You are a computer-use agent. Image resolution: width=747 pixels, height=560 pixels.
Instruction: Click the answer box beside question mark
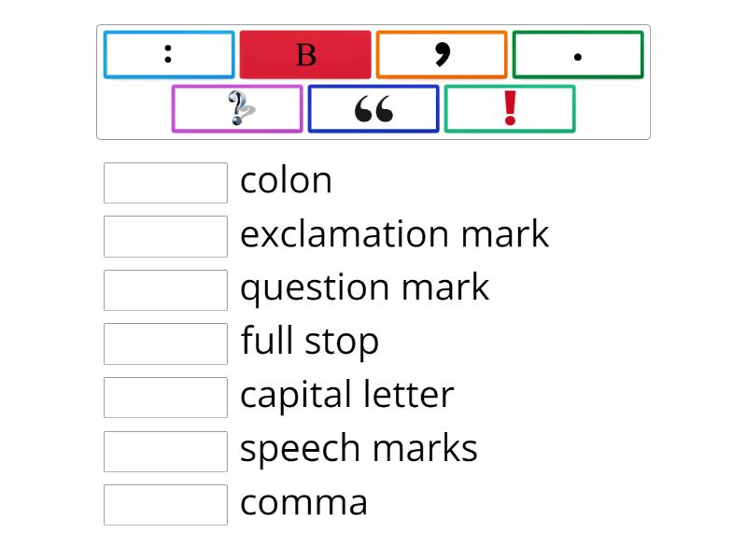click(x=165, y=289)
